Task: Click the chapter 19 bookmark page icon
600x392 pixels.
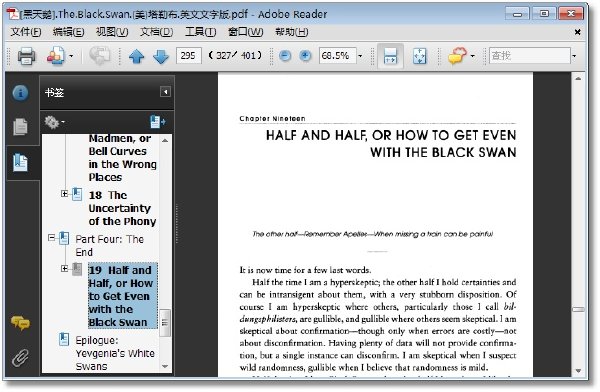Action: (x=77, y=269)
